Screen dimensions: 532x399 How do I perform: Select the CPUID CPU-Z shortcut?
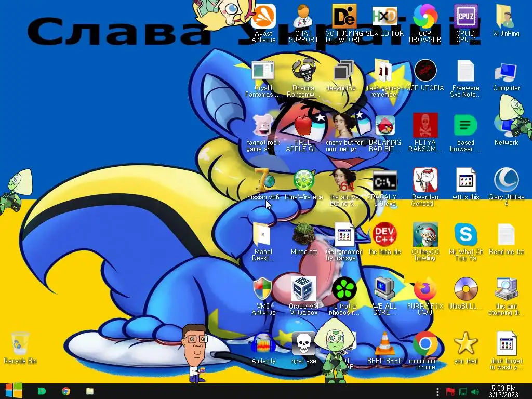click(465, 24)
